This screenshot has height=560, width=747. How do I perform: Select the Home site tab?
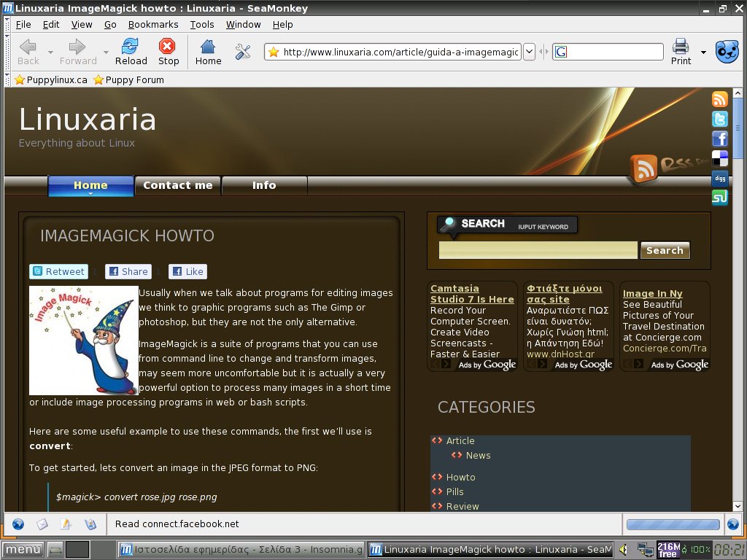click(x=90, y=185)
